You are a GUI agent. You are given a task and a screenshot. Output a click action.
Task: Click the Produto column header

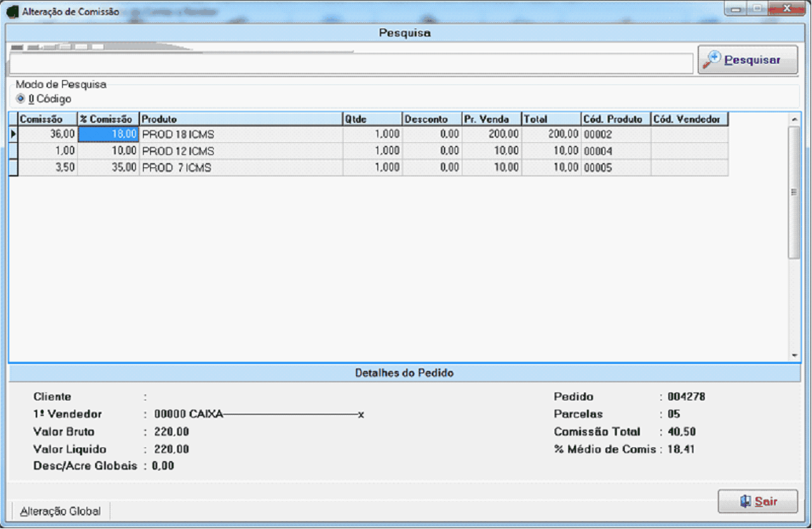coord(240,119)
